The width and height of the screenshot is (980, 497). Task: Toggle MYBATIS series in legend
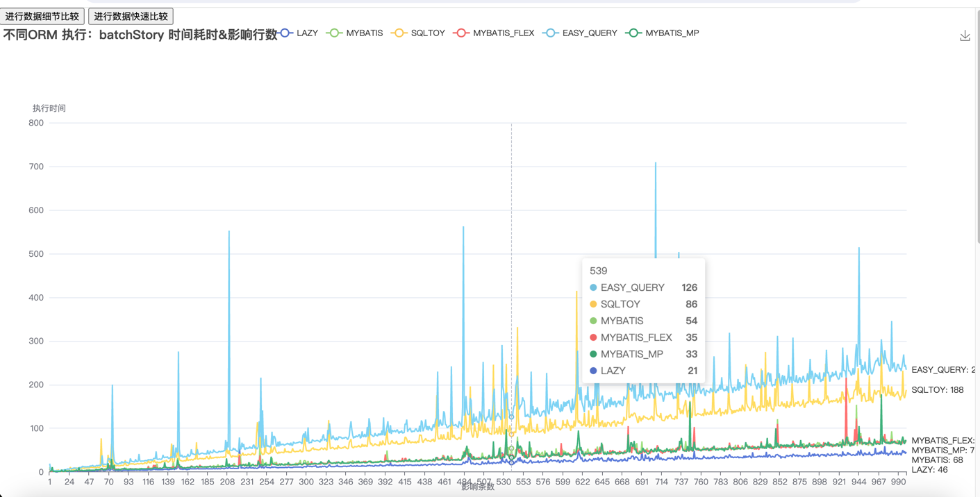[355, 33]
